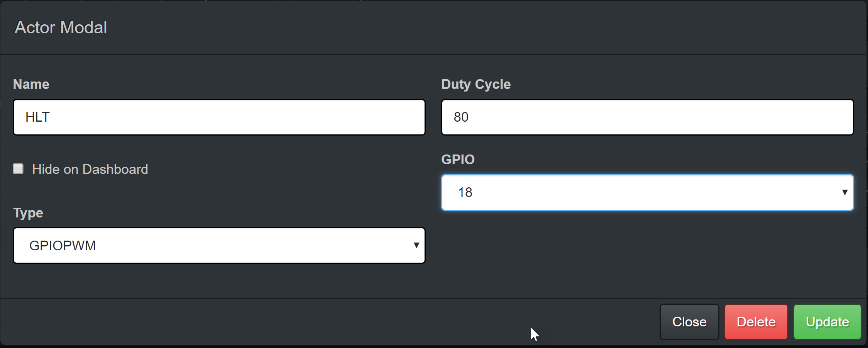The image size is (868, 348).
Task: Click the Actor Modal title text
Action: click(61, 27)
